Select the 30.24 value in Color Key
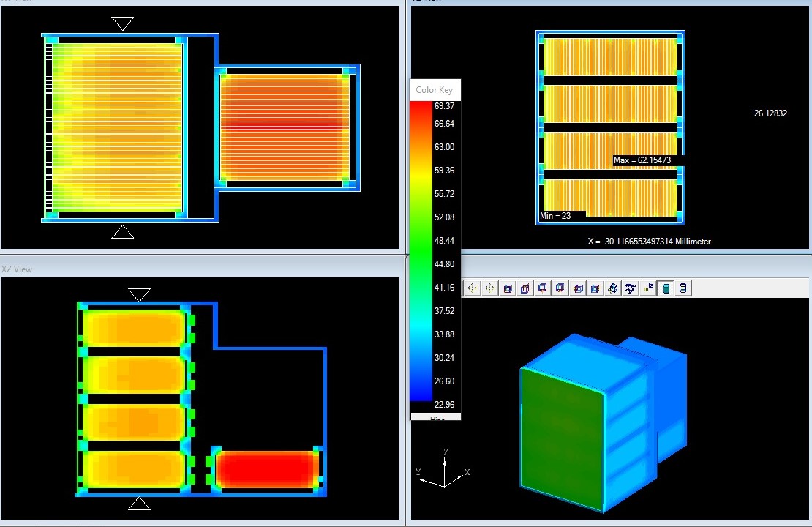This screenshot has width=812, height=527. [x=444, y=357]
